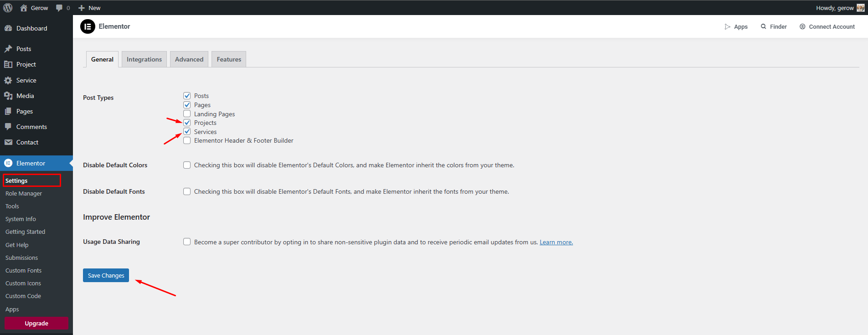The image size is (868, 335).
Task: Click the Contact envelope icon
Action: point(8,142)
